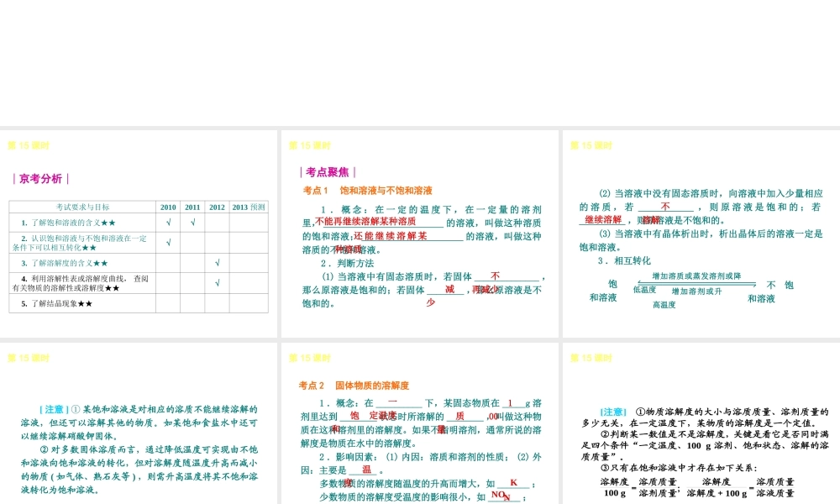The width and height of the screenshot is (840, 504).
Task: Click the 考点2 固体物质的溶解度 title
Action: tap(354, 385)
